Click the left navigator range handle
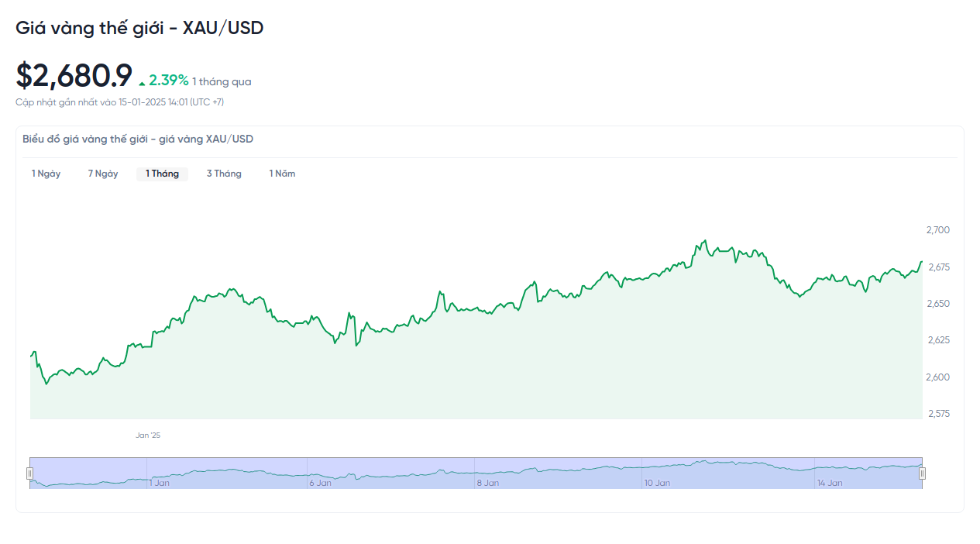This screenshot has width=980, height=544. click(x=30, y=473)
